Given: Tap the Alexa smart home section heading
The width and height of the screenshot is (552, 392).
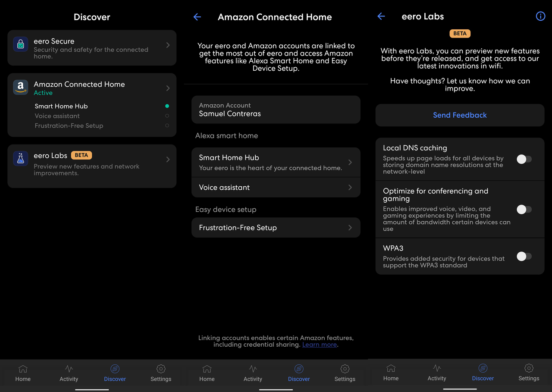Looking at the screenshot, I should (x=227, y=135).
